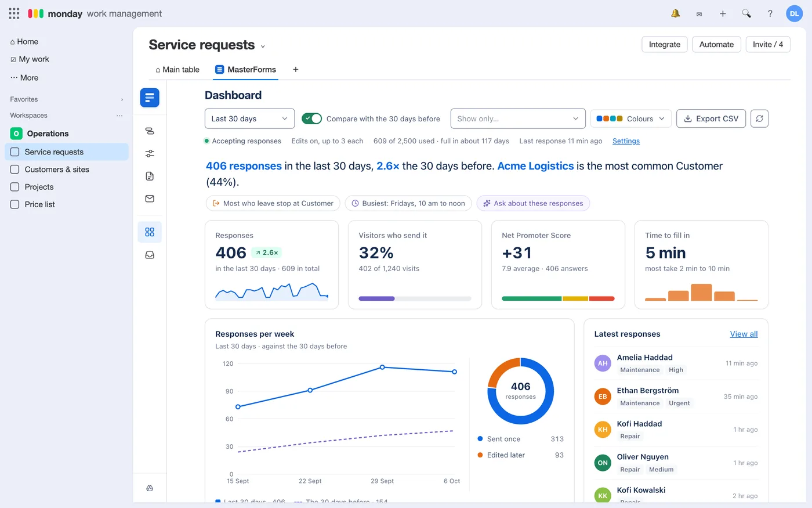The height and width of the screenshot is (508, 812).
Task: Click the bottom sidebar icon
Action: pyautogui.click(x=150, y=488)
